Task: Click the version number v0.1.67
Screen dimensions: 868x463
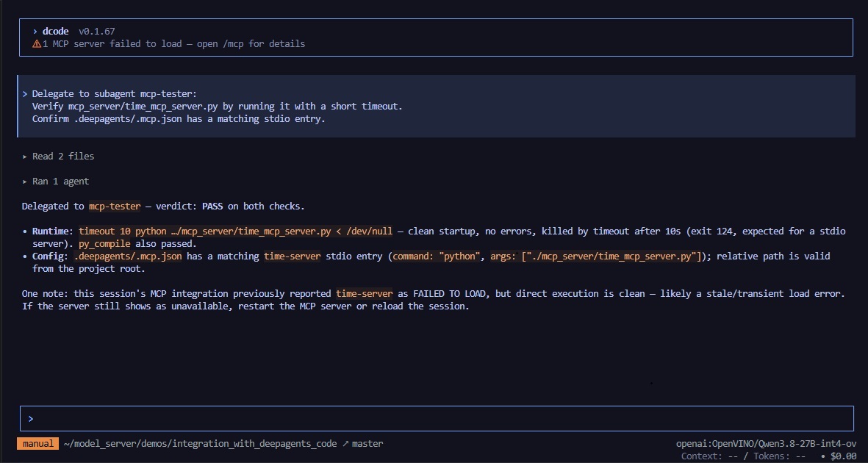Action: (96, 32)
